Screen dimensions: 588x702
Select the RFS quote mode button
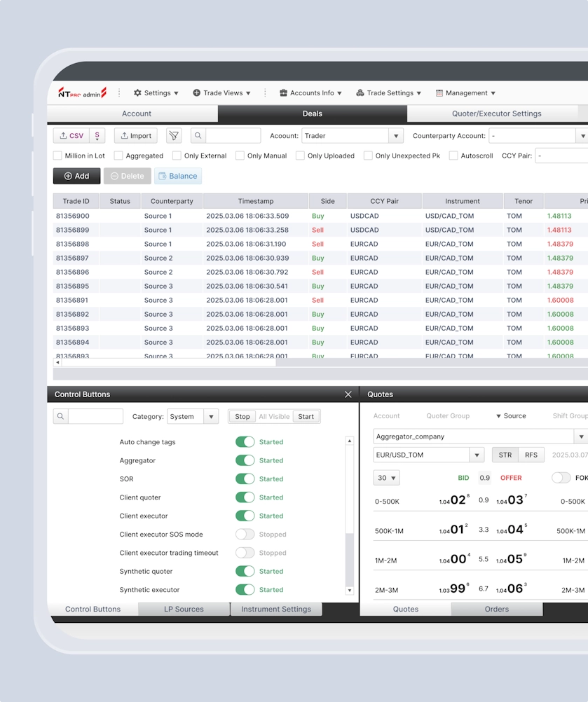coord(531,455)
